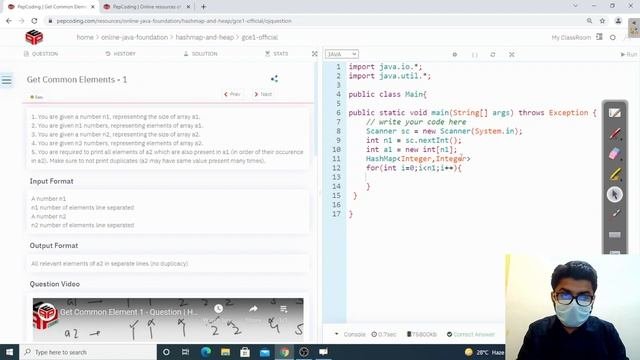Click the weather widget in system tray
640x360 pixels.
point(484,352)
